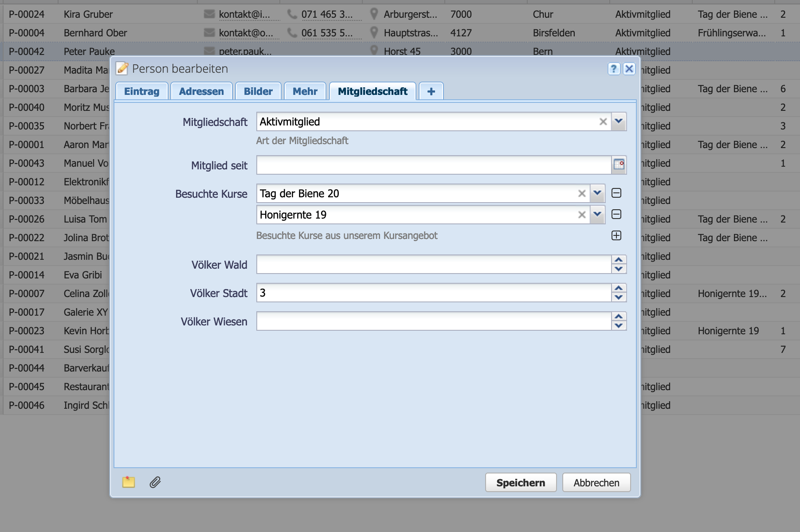Remove the Honigernte 19 course row

tap(616, 215)
